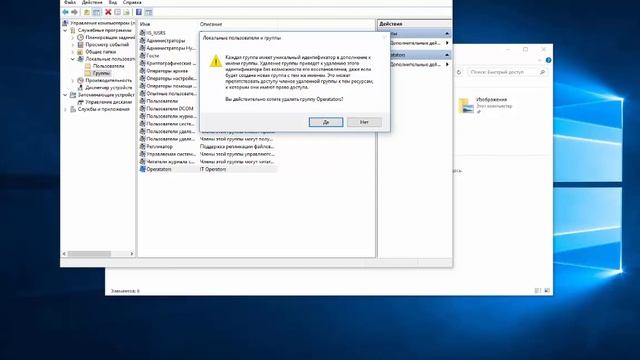The width and height of the screenshot is (640, 360).
Task: Click the blue help icon in Explorer window
Action: [549, 60]
